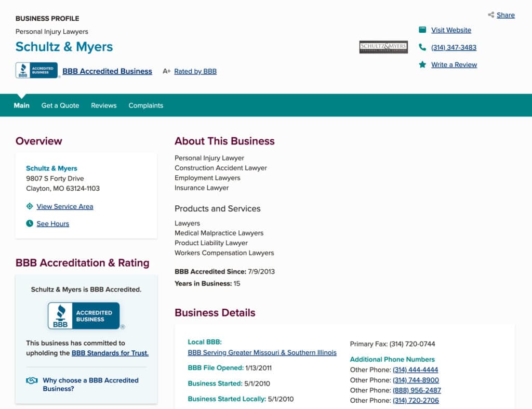Click the phone handset icon beside (314) 347-3483

tap(422, 47)
